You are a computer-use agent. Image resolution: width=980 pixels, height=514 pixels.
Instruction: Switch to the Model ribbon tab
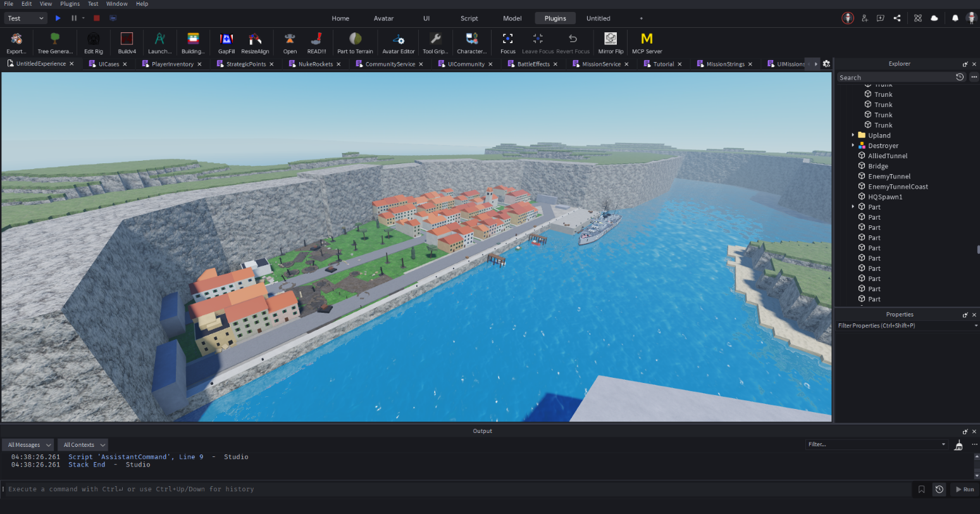(512, 18)
